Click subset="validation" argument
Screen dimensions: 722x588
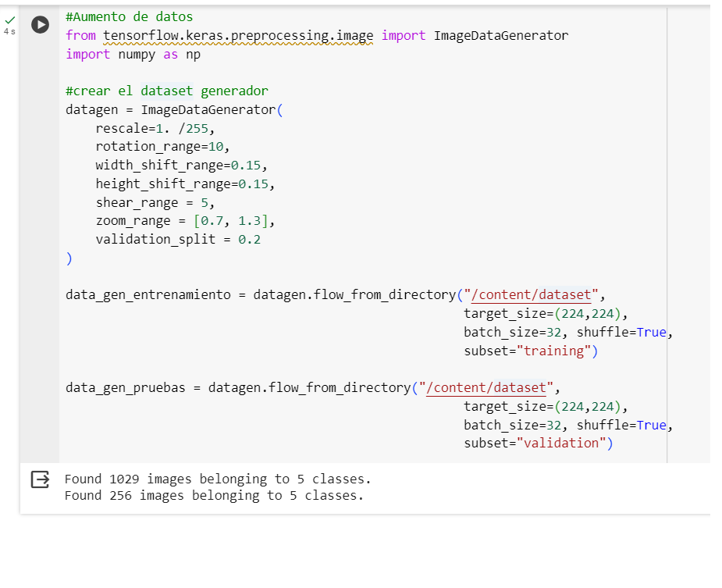[x=539, y=443]
